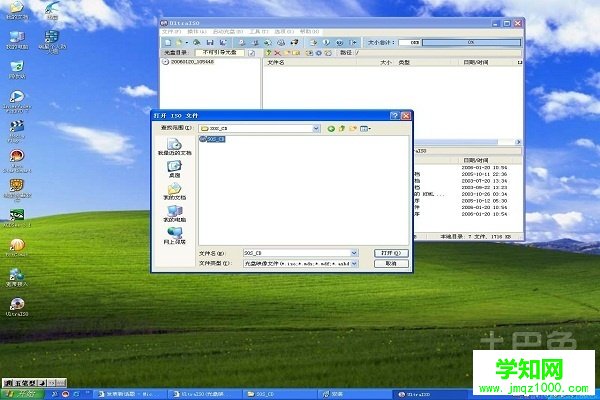
Task: Open the 文件(F) menu in UltraISO
Action: point(171,31)
